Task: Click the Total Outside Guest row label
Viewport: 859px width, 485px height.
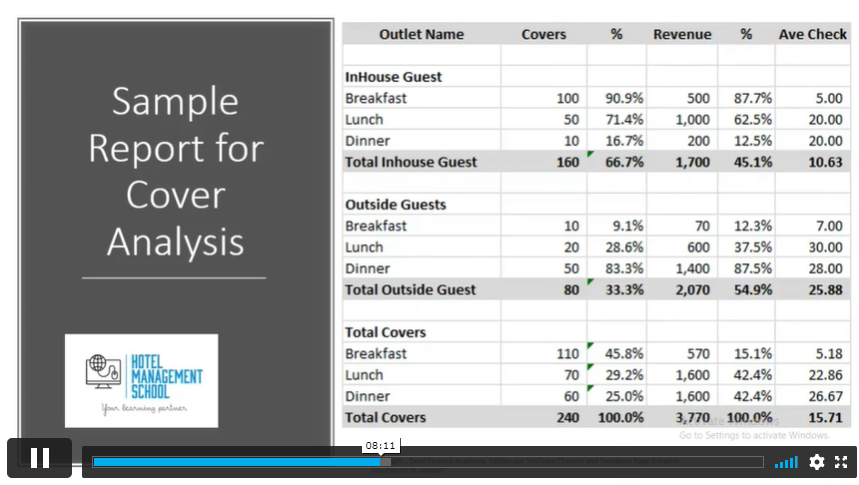Action: coord(411,290)
